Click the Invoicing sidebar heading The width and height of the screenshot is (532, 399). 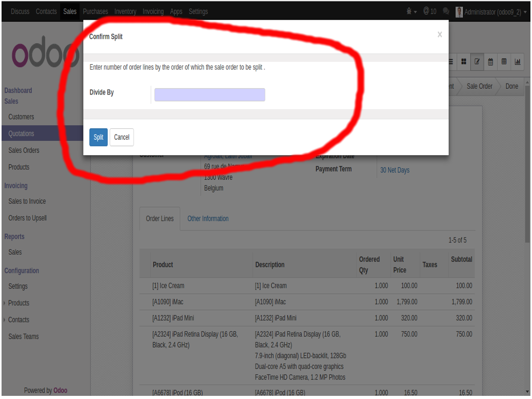coord(16,185)
